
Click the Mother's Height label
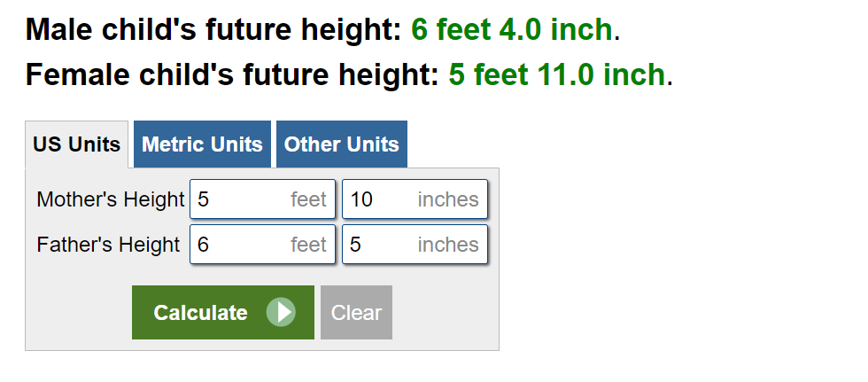coord(110,199)
